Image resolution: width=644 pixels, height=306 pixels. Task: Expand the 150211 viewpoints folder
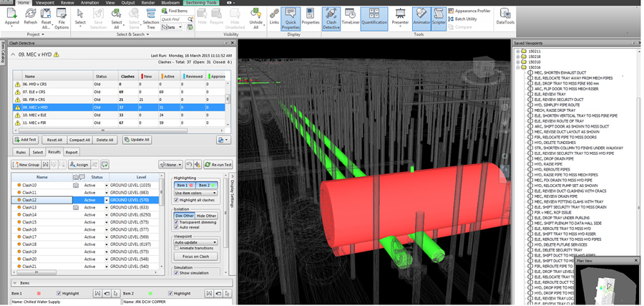(x=518, y=51)
